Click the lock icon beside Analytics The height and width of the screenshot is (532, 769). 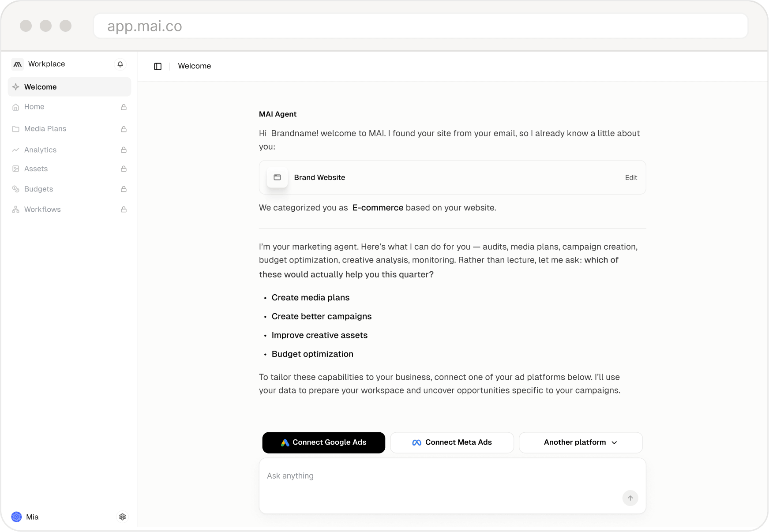click(x=124, y=150)
